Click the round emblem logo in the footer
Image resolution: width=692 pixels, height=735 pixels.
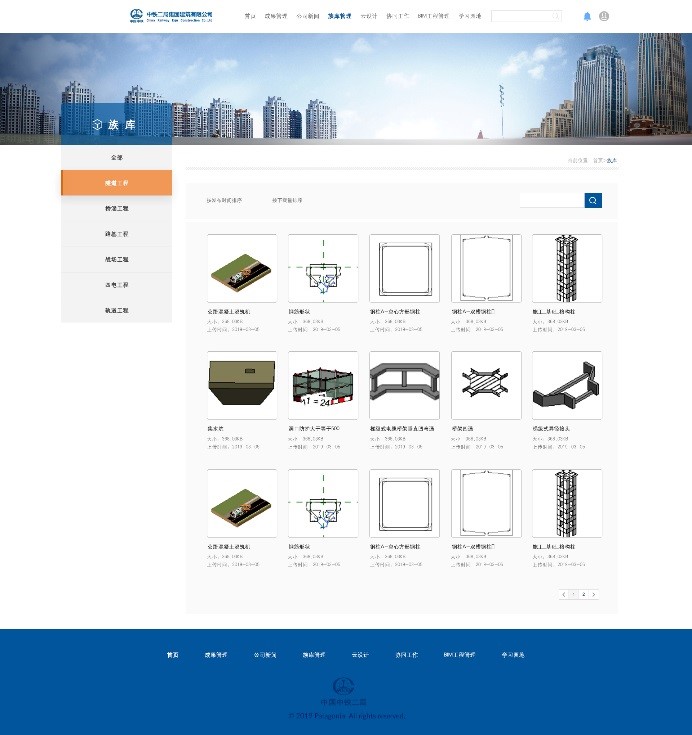[x=345, y=686]
